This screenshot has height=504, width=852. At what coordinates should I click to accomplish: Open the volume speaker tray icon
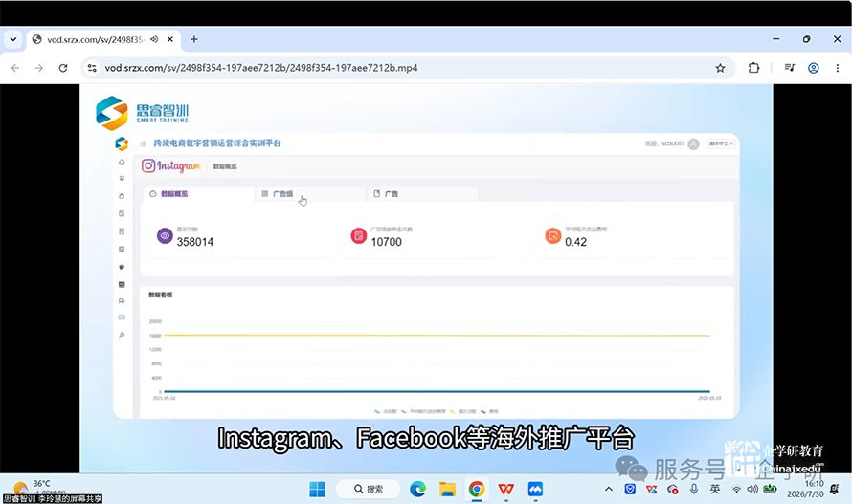coord(752,490)
